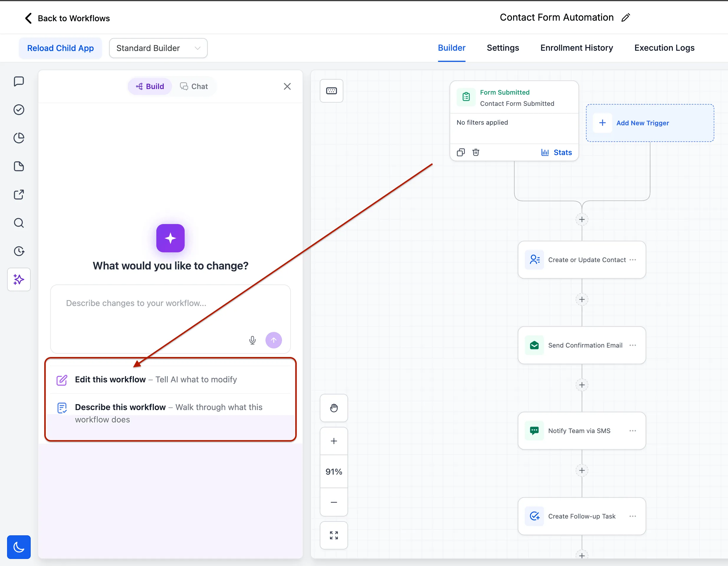Image resolution: width=728 pixels, height=566 pixels.
Task: Open the Settings tab
Action: click(x=503, y=48)
